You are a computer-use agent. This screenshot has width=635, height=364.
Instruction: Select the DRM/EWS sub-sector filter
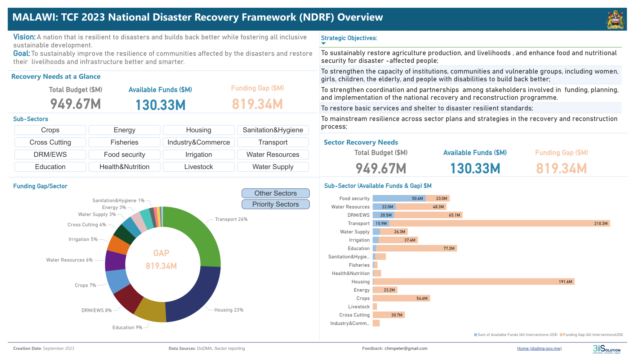pos(50,155)
